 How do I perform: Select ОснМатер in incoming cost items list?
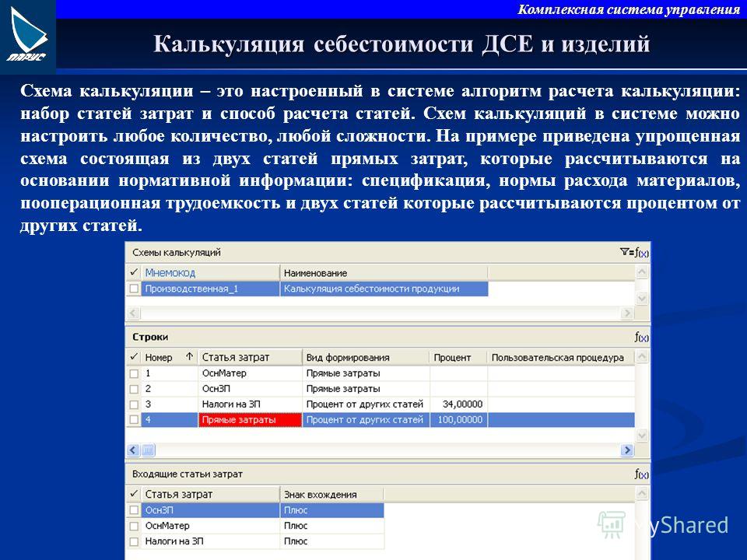tap(210, 526)
